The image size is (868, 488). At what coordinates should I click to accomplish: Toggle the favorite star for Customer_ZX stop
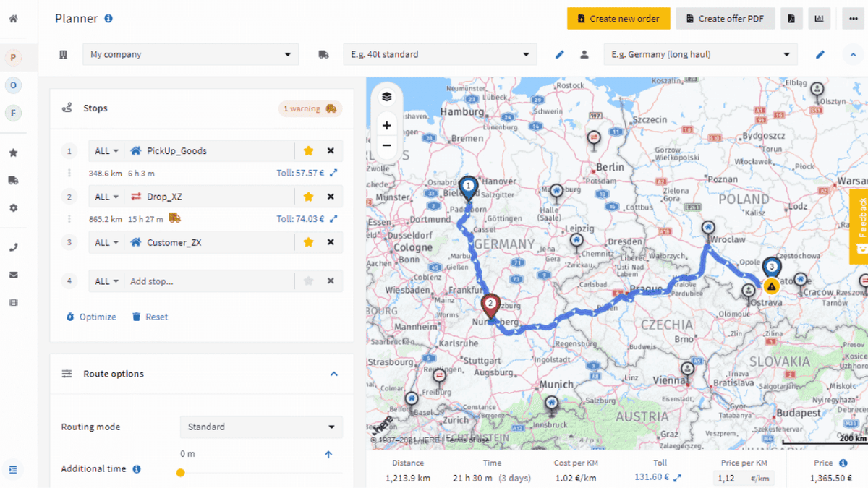pyautogui.click(x=309, y=241)
